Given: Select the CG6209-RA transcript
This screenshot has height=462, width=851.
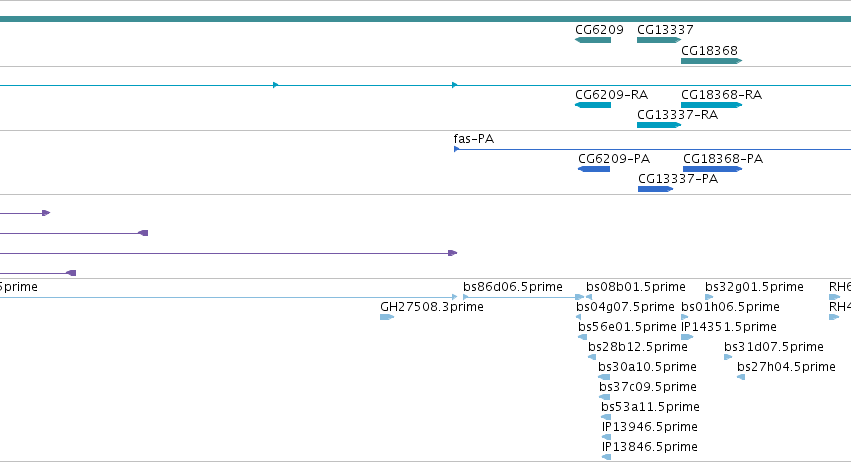Looking at the screenshot, I should pyautogui.click(x=593, y=105).
